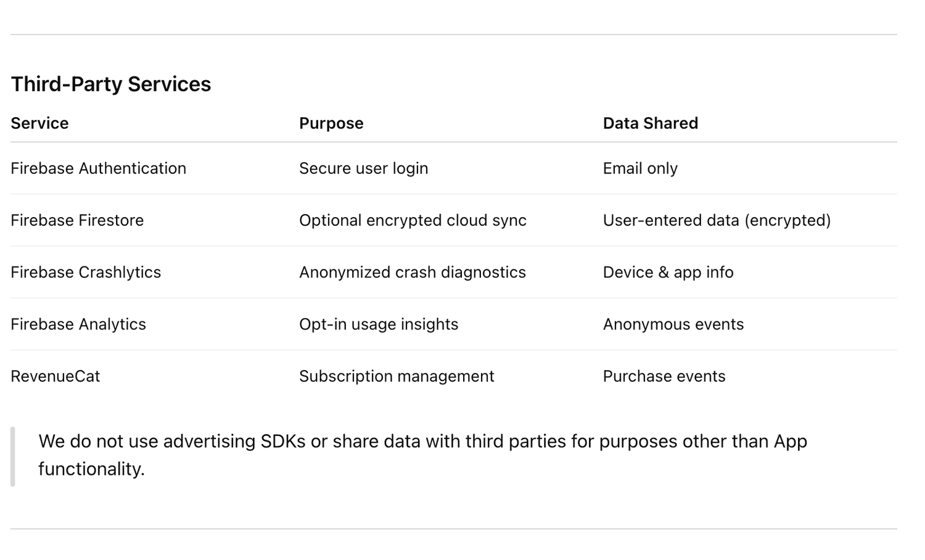Viewport: 925px width, 560px height.
Task: Click the User-entered data (encrypted) cell
Action: coord(717,220)
